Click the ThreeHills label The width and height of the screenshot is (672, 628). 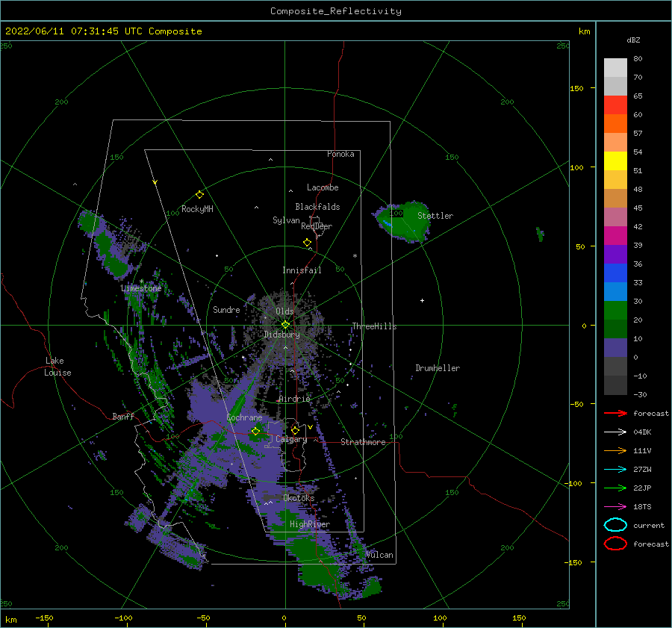coord(374,326)
